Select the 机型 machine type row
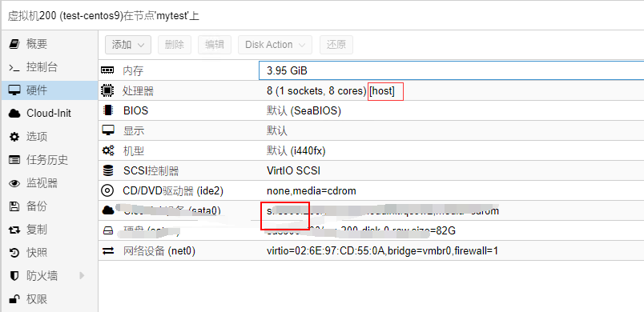This screenshot has height=312, width=644. coord(372,151)
